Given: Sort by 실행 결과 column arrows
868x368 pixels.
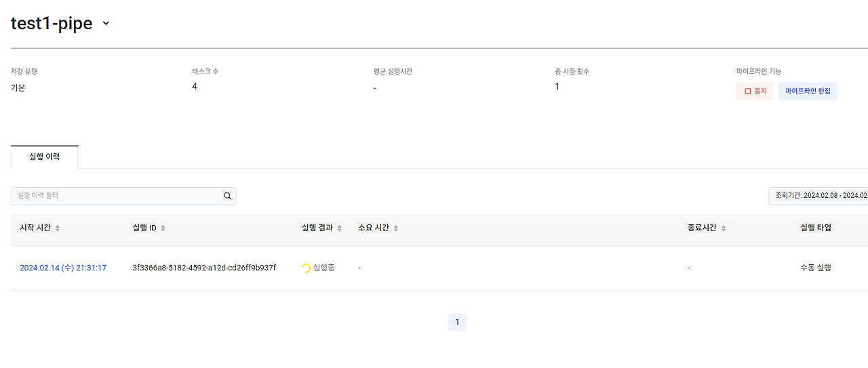Looking at the screenshot, I should point(339,228).
